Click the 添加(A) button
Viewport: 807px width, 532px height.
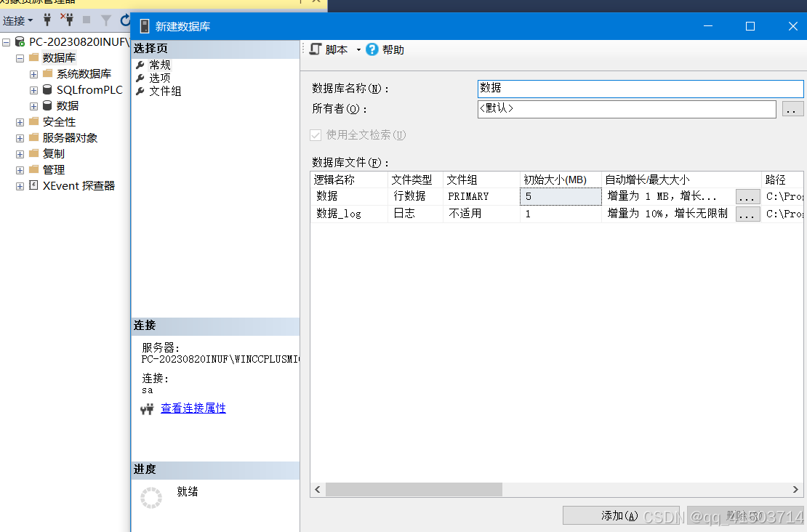[620, 515]
